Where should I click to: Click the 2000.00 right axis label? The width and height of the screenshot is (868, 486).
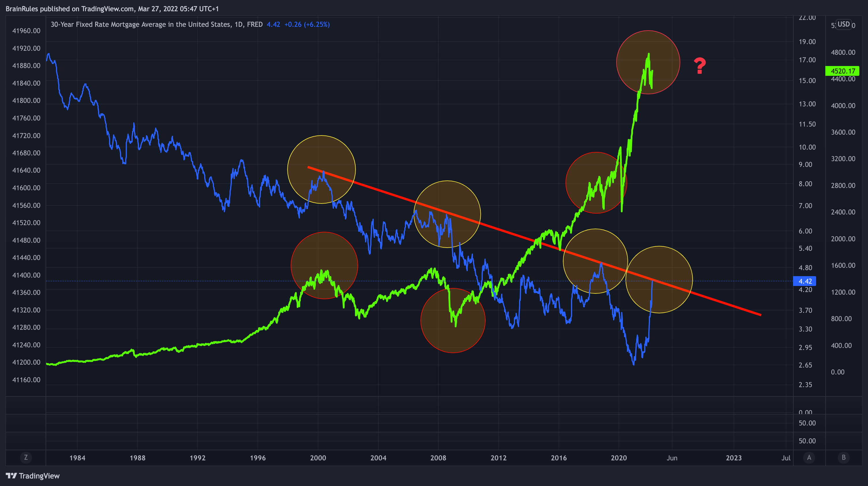click(843, 239)
